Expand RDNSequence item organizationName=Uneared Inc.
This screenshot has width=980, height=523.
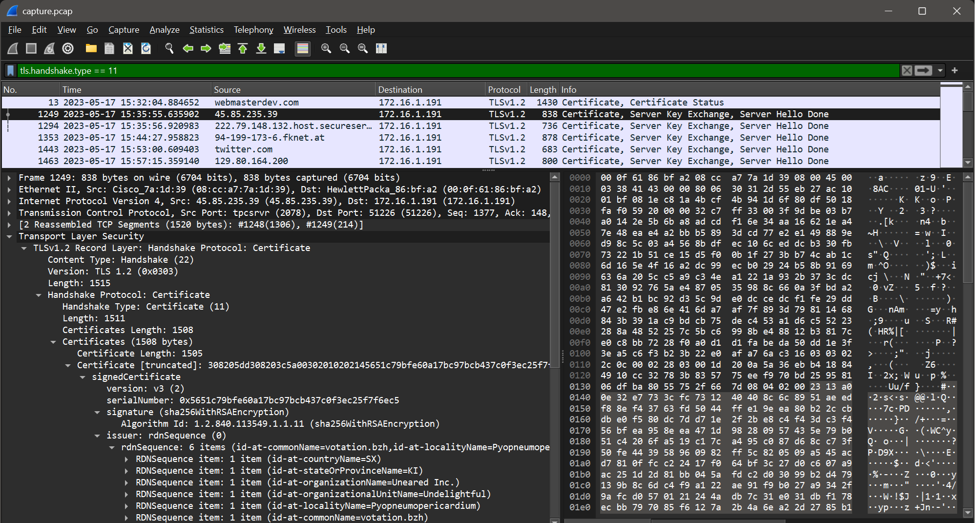pos(126,482)
